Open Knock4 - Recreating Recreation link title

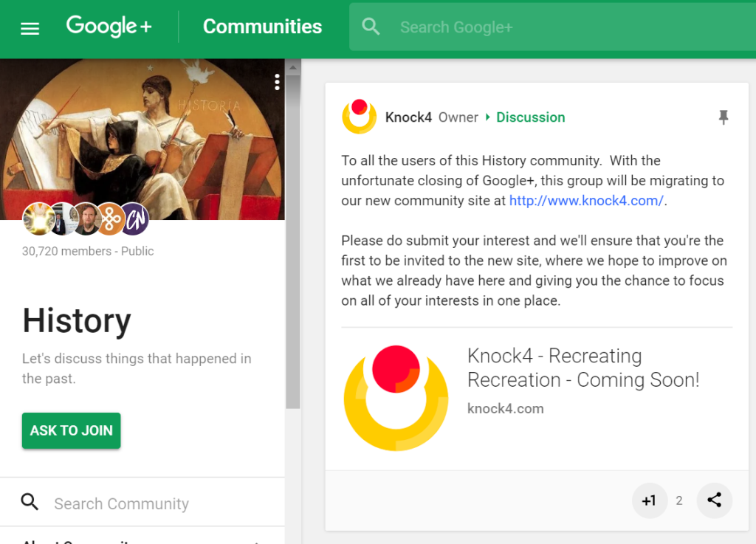[x=583, y=368]
